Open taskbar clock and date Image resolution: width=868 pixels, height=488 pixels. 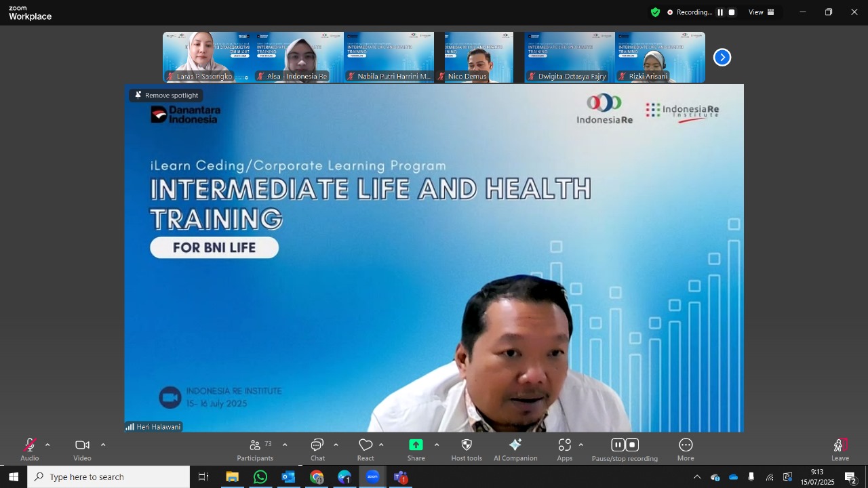(x=817, y=477)
